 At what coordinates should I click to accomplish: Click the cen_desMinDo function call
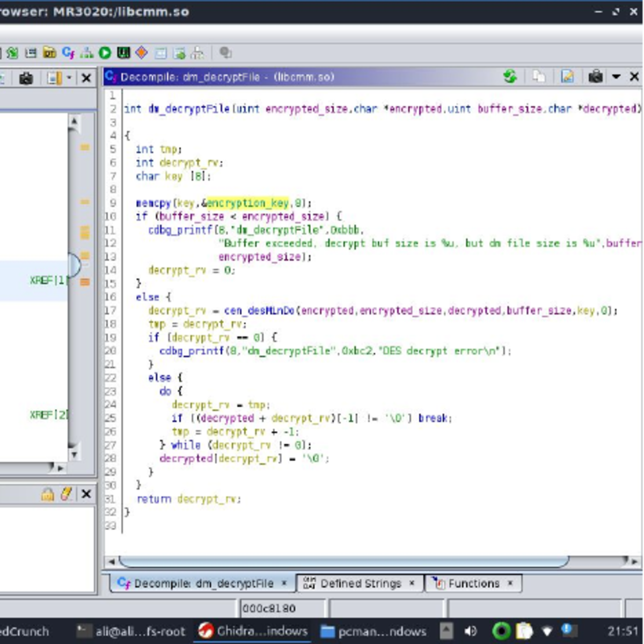(259, 311)
